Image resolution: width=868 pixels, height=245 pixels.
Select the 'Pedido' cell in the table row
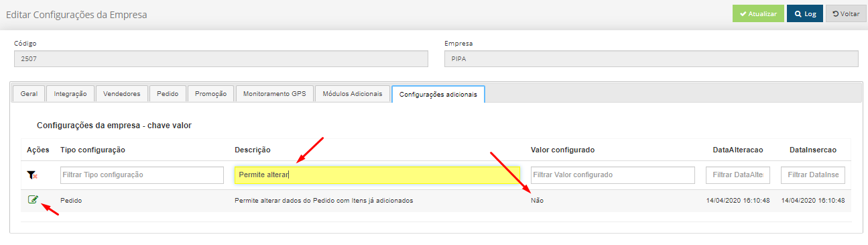tap(71, 201)
